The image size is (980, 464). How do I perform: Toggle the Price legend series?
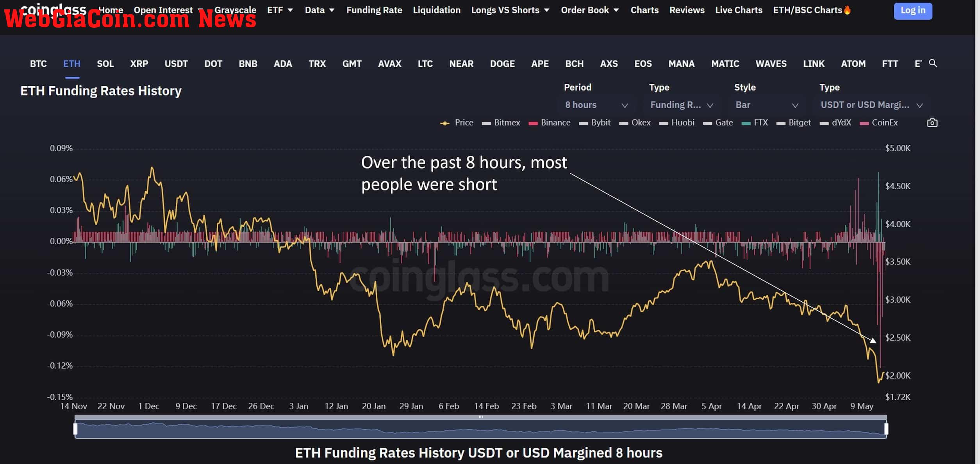coord(457,123)
